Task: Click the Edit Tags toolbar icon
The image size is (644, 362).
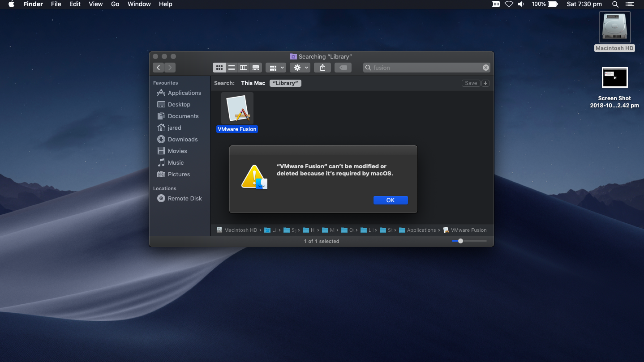Action: (x=343, y=68)
